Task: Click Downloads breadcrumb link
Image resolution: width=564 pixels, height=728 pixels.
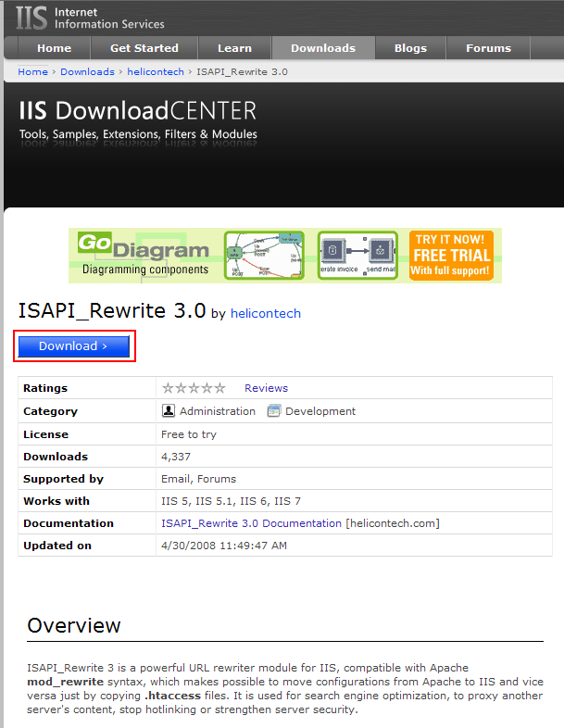Action: tap(87, 71)
